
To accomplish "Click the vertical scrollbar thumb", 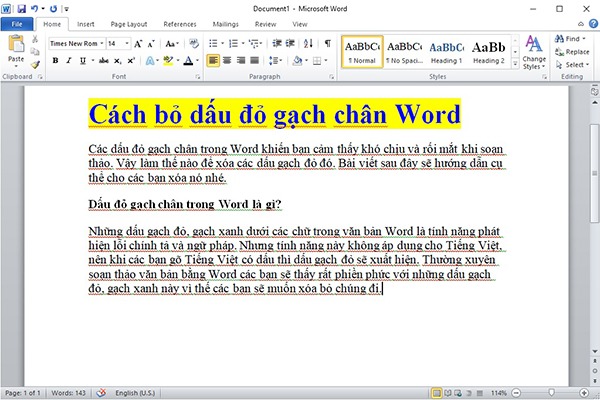I will 595,173.
